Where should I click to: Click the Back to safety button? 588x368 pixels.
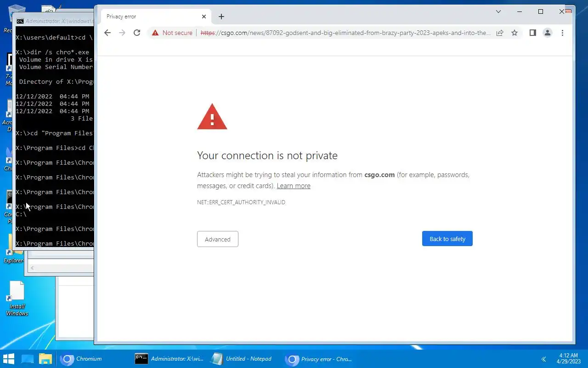click(x=447, y=239)
